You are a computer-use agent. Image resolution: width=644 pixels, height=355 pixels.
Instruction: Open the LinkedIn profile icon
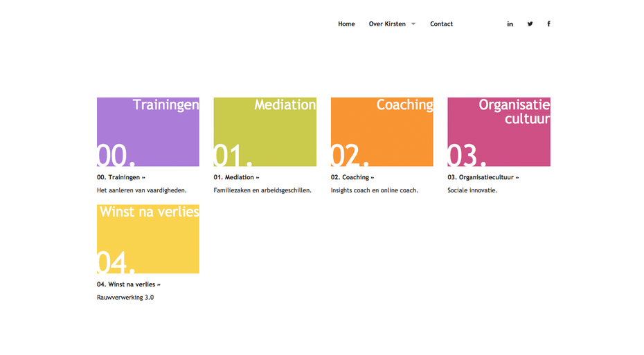[510, 24]
